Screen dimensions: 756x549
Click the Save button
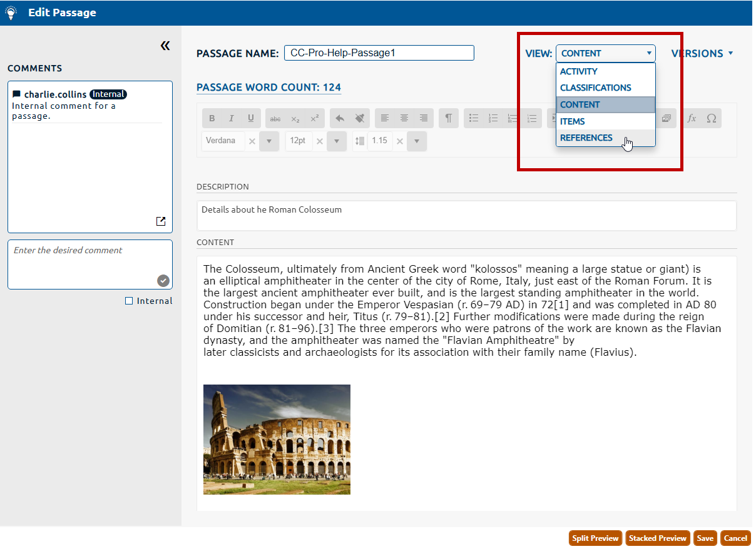(705, 538)
